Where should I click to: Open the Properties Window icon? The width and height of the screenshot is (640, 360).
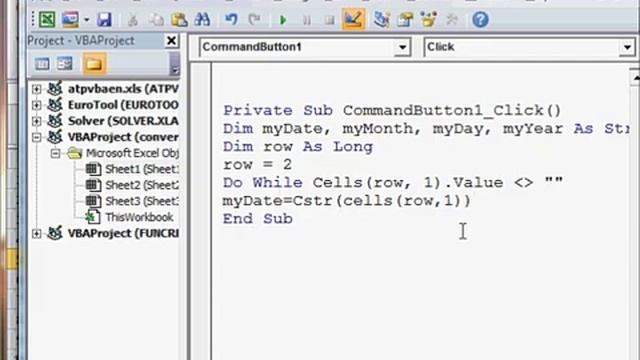405,20
